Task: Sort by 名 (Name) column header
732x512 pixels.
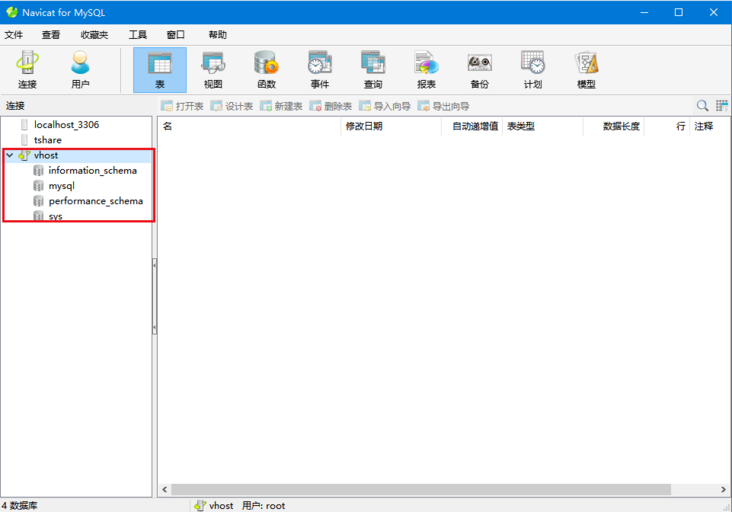Action: 250,126
